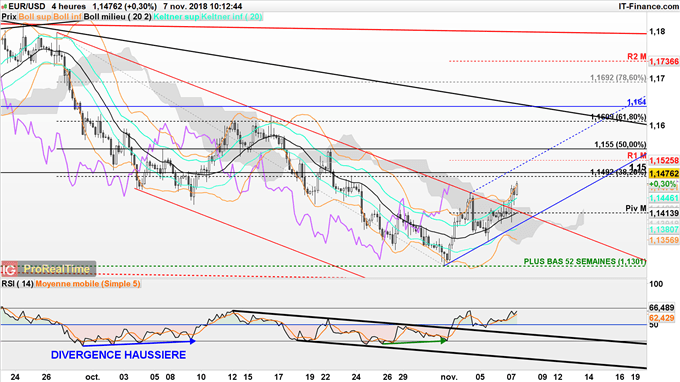The image size is (680, 382).
Task: Click the '08' date axis label
Action: 170,377
